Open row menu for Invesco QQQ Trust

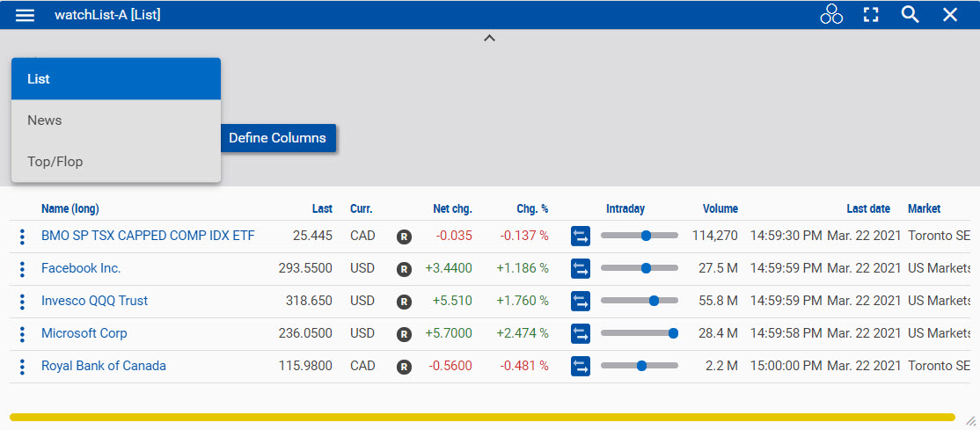coord(22,302)
